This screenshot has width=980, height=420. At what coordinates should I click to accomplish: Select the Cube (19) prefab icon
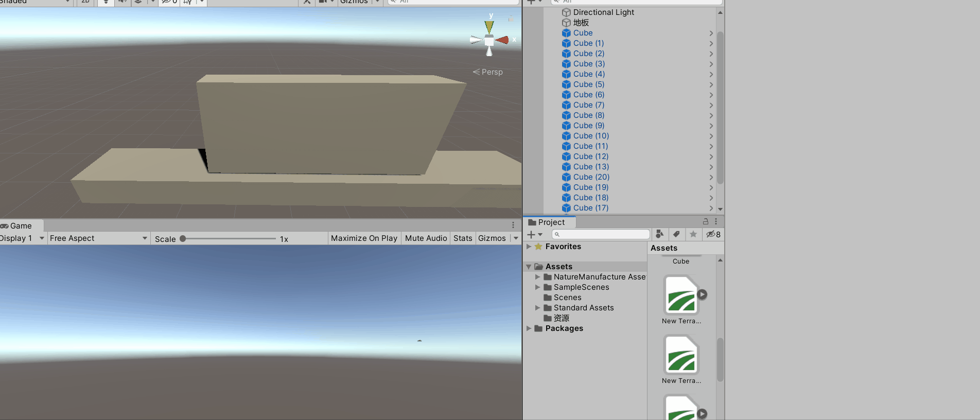click(x=566, y=187)
